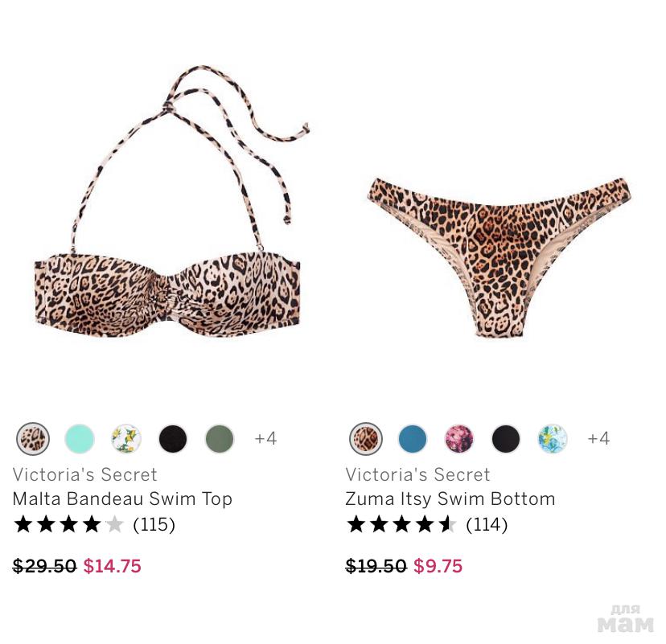Select the black swatch for Malta Bandeau top
The width and height of the screenshot is (666, 644).
point(173,438)
